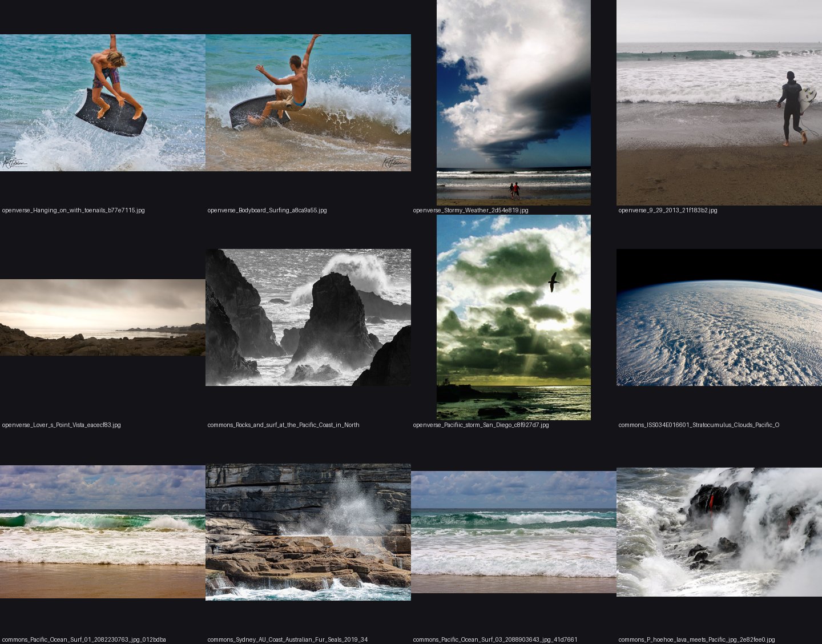Select the Sydney coast rock splash photo
The width and height of the screenshot is (822, 644).
(308, 532)
